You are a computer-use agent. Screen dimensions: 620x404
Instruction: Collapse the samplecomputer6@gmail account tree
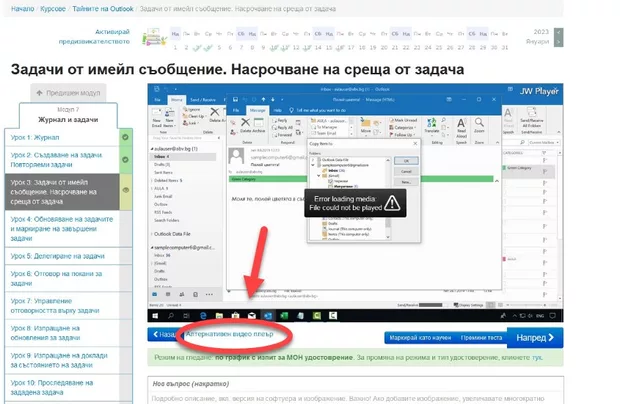click(152, 247)
